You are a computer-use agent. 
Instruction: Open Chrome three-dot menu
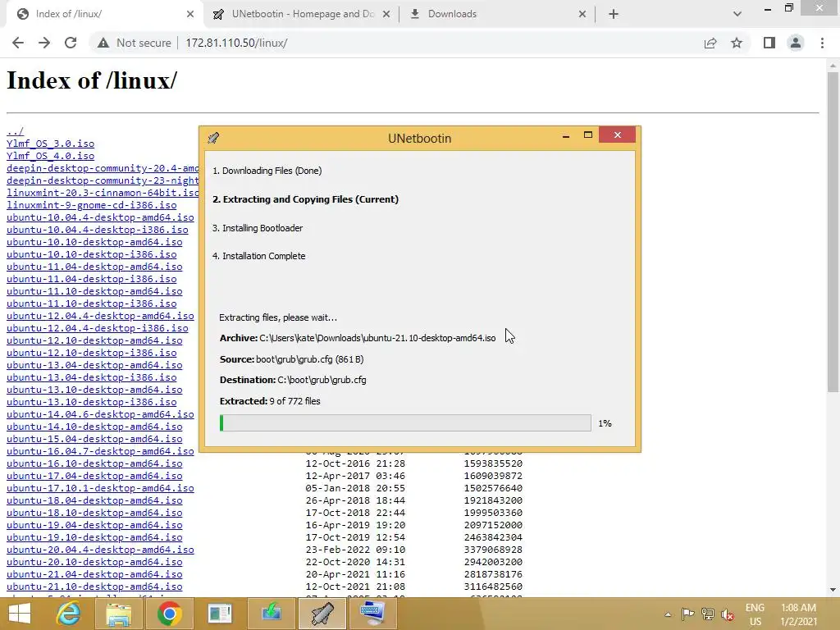point(822,43)
